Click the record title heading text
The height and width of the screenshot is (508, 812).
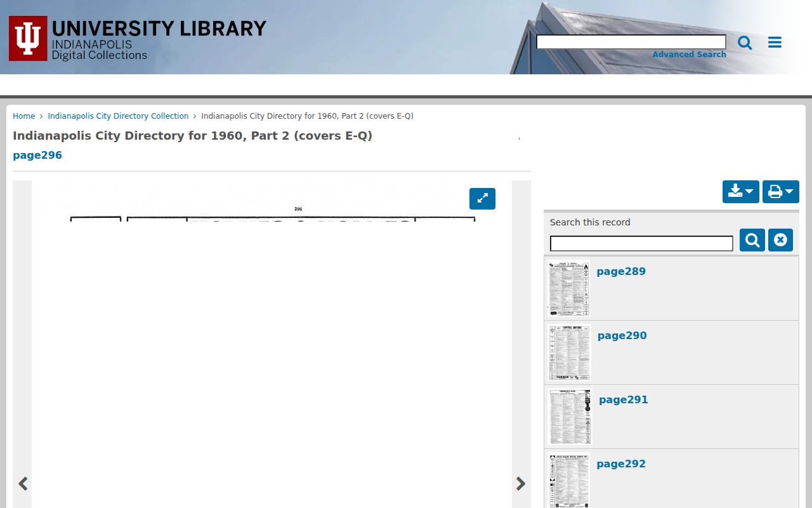click(192, 136)
